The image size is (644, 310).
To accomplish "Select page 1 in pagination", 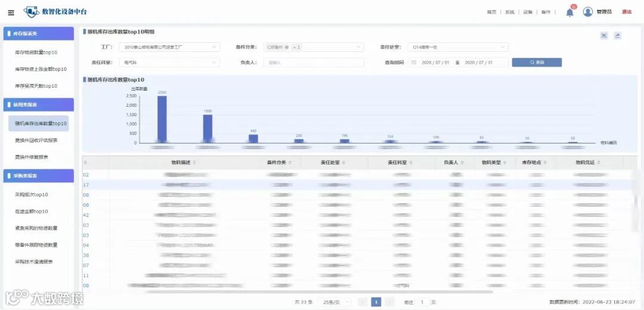I will [x=376, y=302].
